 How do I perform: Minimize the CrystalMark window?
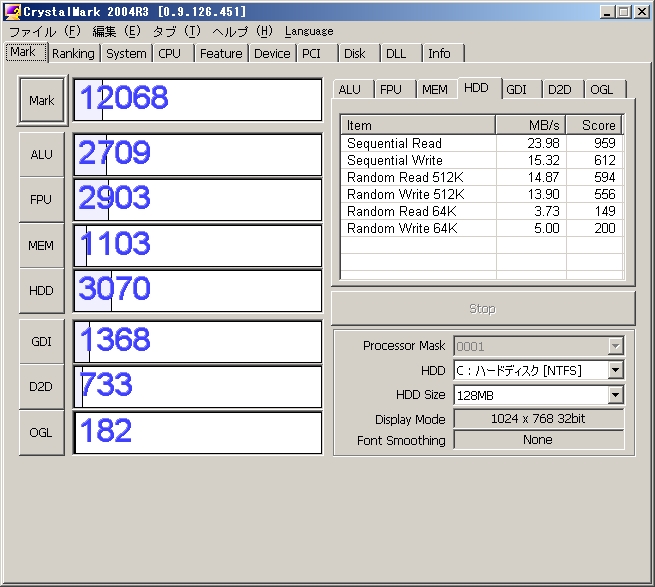tap(607, 12)
